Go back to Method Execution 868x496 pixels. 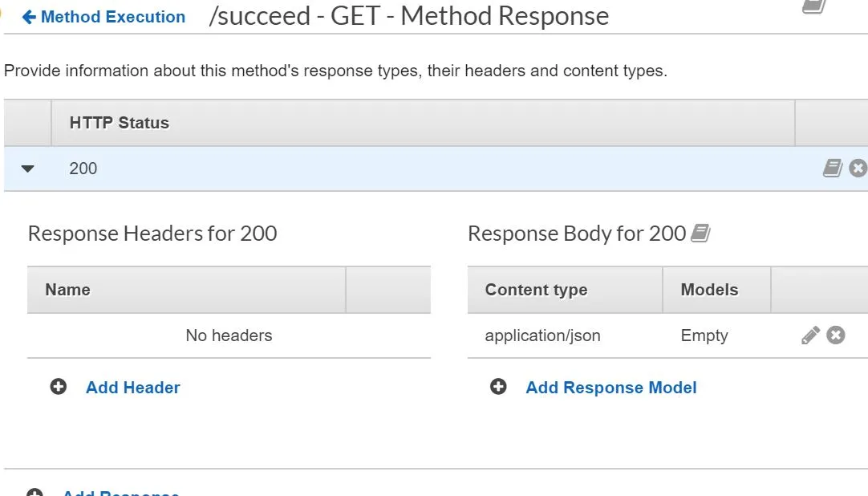click(x=112, y=17)
